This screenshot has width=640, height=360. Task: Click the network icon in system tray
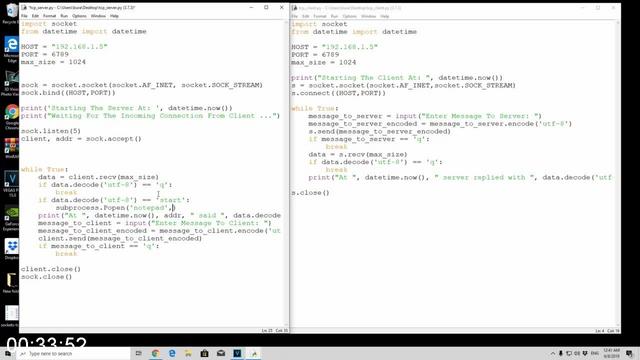click(x=569, y=353)
